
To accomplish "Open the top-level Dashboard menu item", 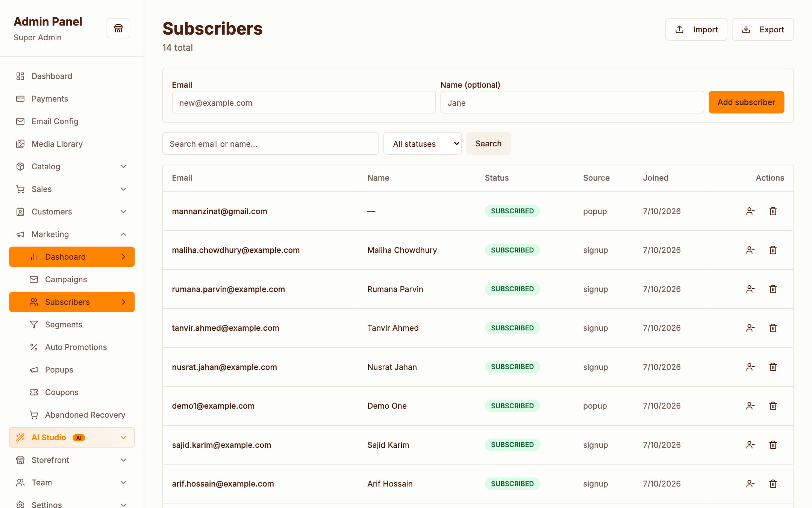I will coord(72,76).
